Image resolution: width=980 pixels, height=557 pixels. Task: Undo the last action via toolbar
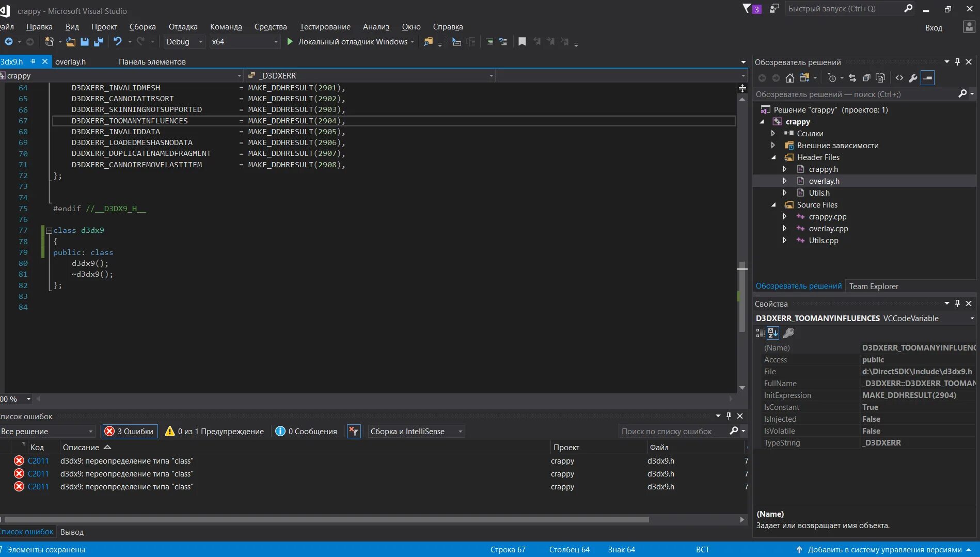pyautogui.click(x=118, y=41)
